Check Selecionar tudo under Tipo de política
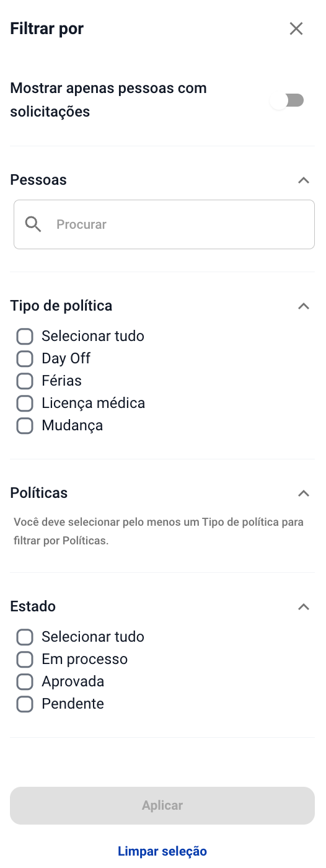This screenshot has width=326, height=868. pyautogui.click(x=25, y=337)
